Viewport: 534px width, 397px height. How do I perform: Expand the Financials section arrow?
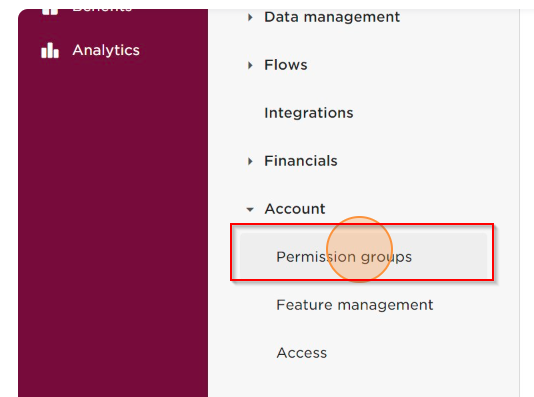click(x=250, y=161)
